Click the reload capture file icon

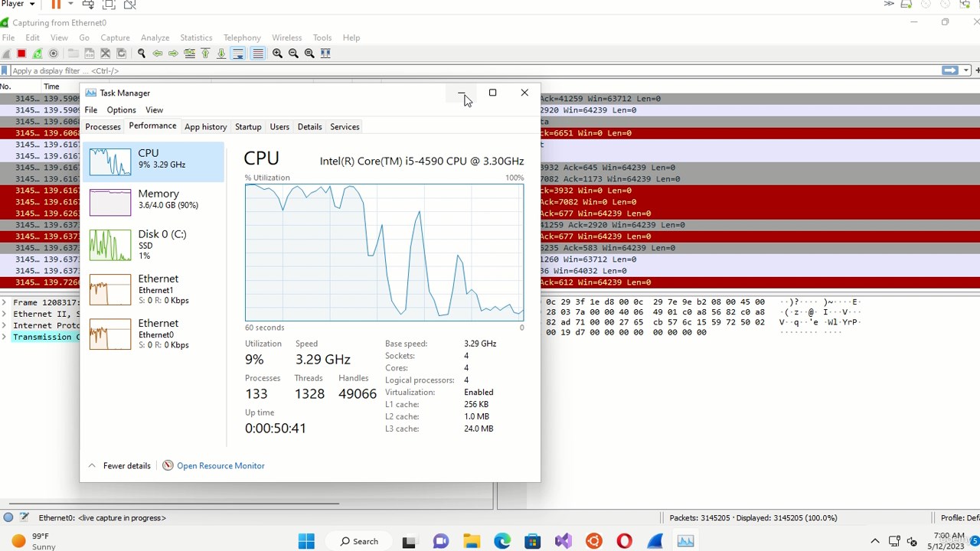click(x=121, y=54)
